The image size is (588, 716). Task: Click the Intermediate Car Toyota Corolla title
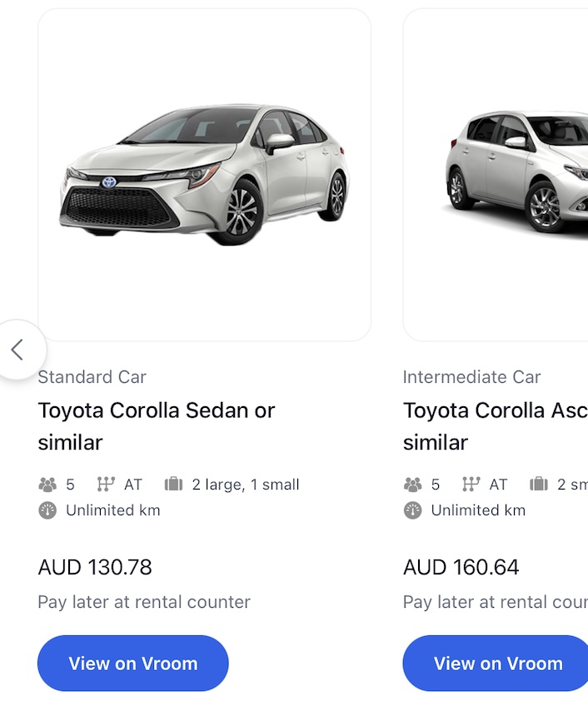[x=495, y=425]
